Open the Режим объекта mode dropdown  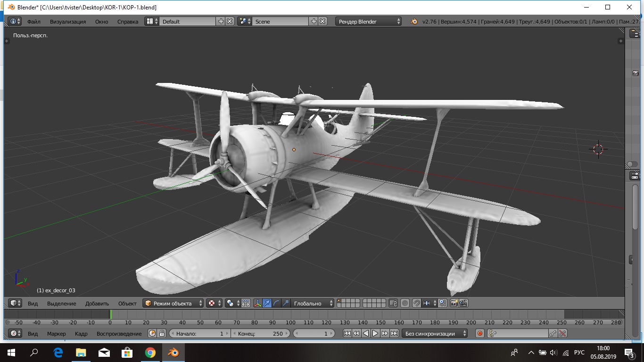(173, 304)
